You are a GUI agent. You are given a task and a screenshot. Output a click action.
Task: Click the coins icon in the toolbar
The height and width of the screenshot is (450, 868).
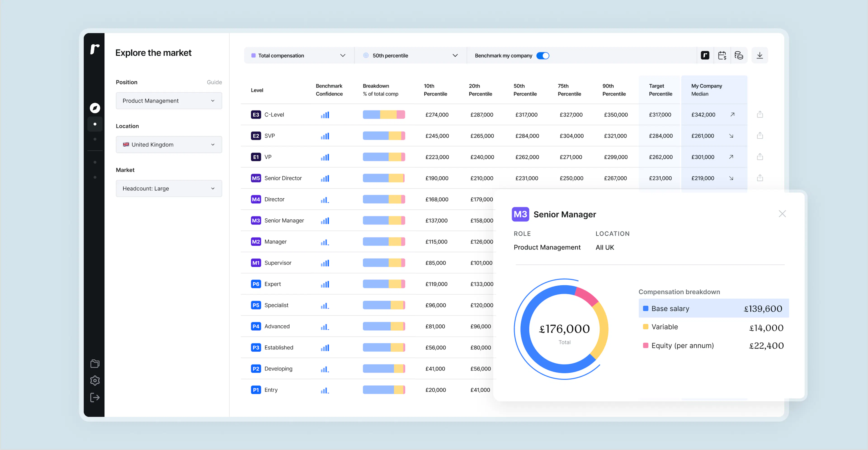tap(739, 55)
